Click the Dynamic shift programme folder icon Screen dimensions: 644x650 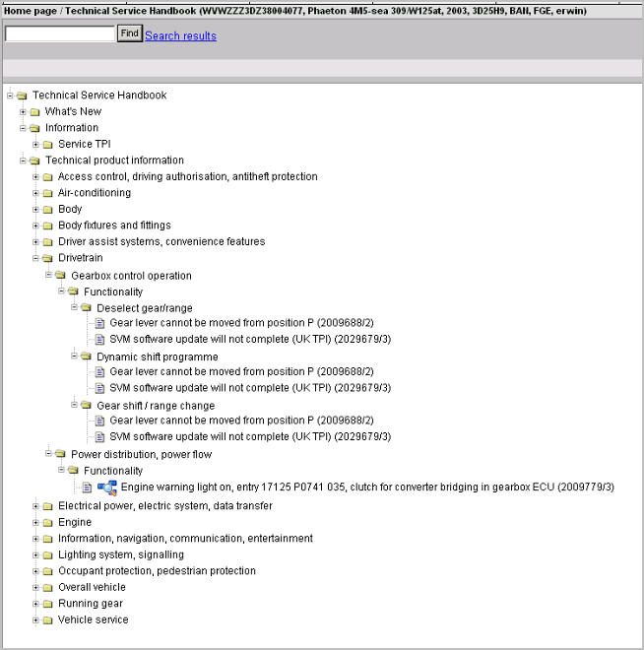click(x=87, y=357)
